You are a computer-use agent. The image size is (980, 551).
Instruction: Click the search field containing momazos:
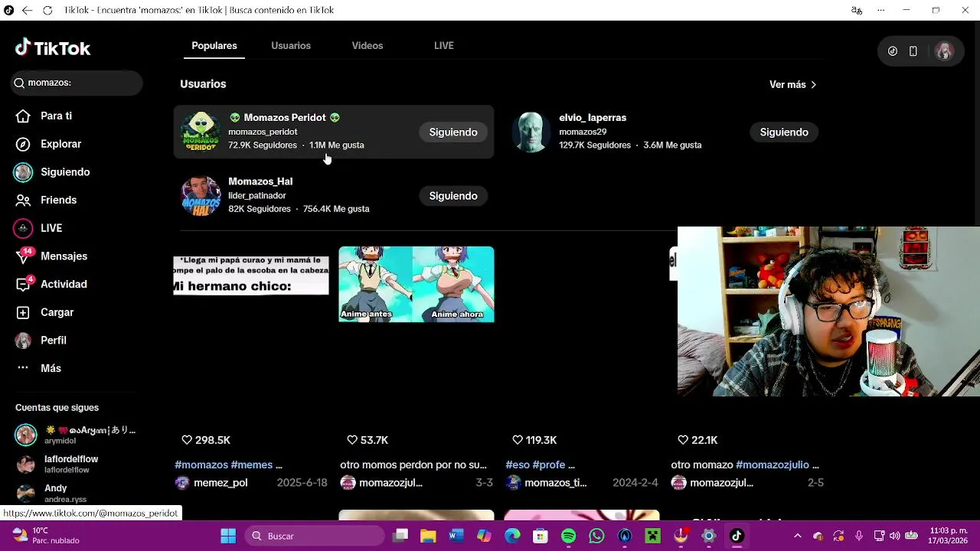(77, 83)
